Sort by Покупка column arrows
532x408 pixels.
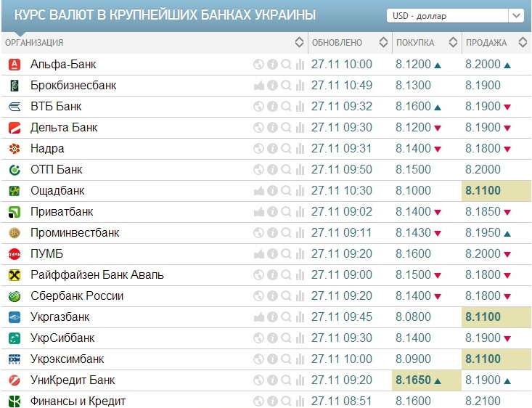tap(453, 42)
